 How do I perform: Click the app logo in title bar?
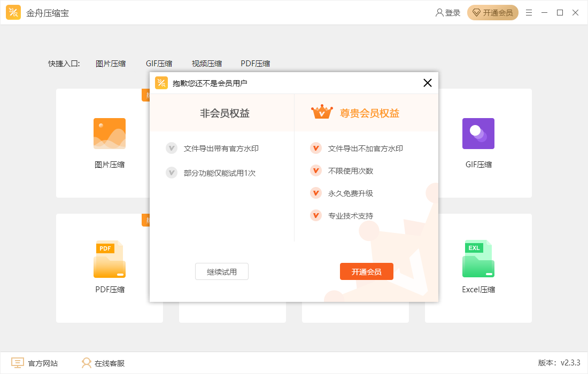(13, 13)
